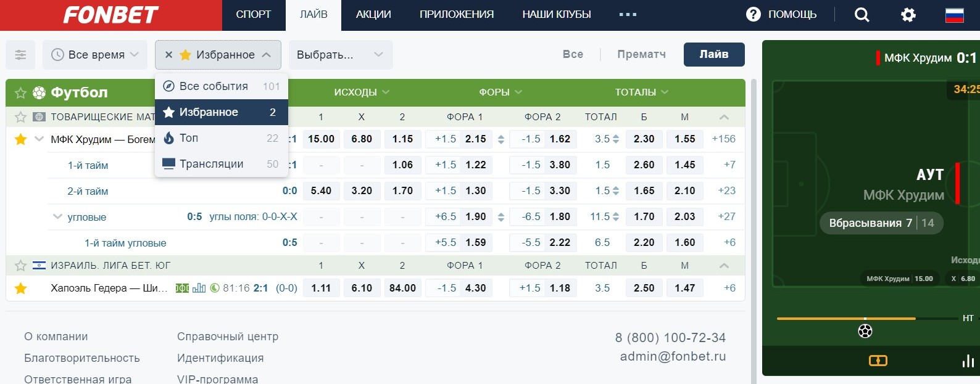The height and width of the screenshot is (384, 980).
Task: Click the pitch tracker icon for Хапоэль Гедера
Action: pyautogui.click(x=183, y=288)
